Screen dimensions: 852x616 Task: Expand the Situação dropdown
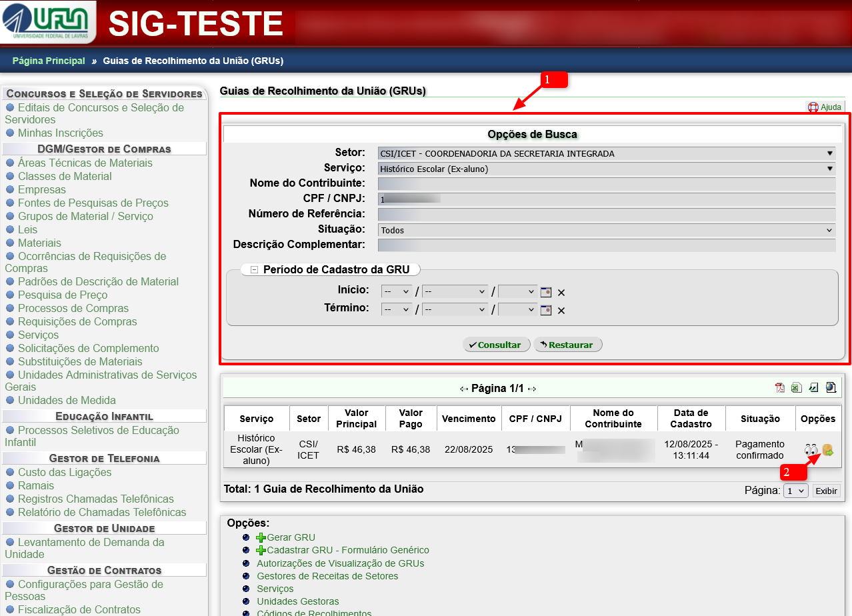(x=606, y=230)
